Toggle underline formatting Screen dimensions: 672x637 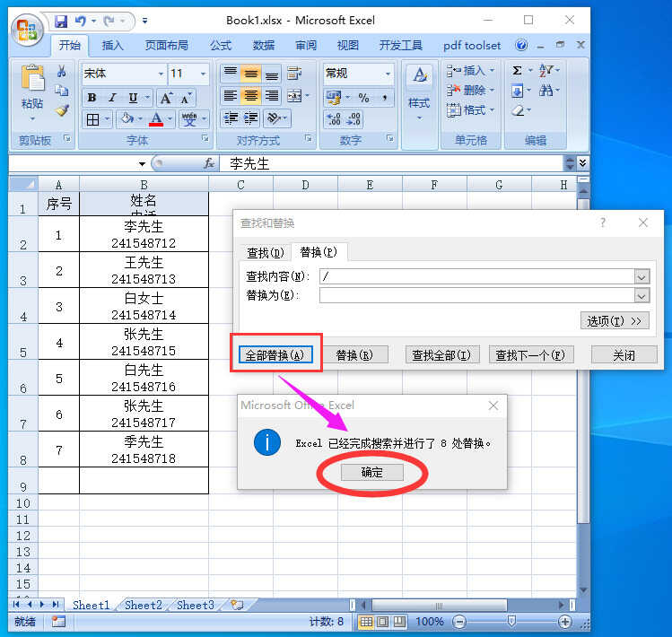tap(134, 98)
